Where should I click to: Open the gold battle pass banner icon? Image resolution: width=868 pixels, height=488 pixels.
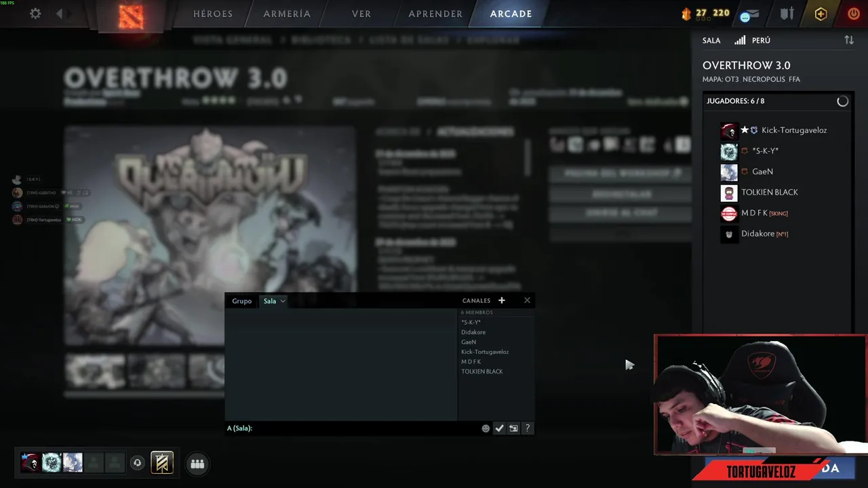pyautogui.click(x=162, y=462)
